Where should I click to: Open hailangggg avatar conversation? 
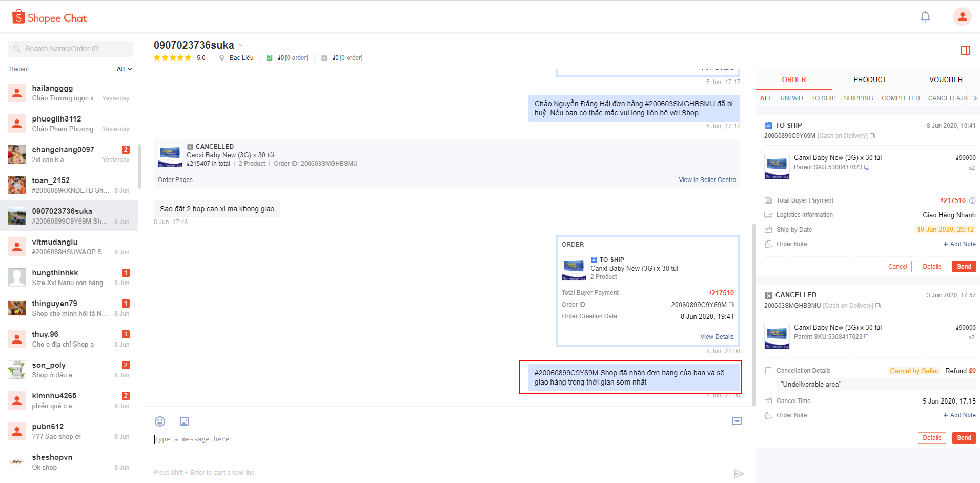pyautogui.click(x=17, y=93)
